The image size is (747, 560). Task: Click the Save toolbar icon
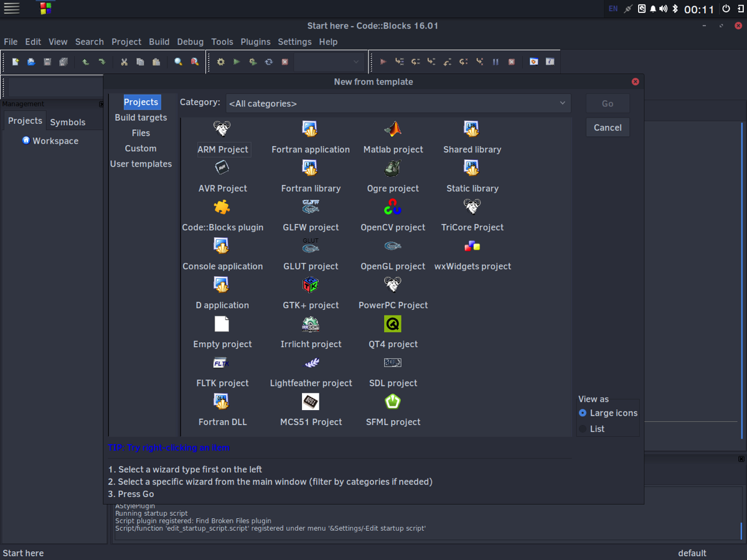(47, 62)
